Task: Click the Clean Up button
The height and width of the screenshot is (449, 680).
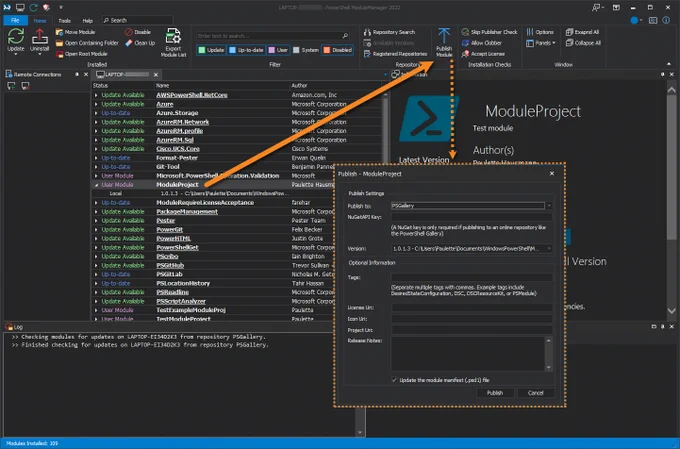Action: [140, 43]
